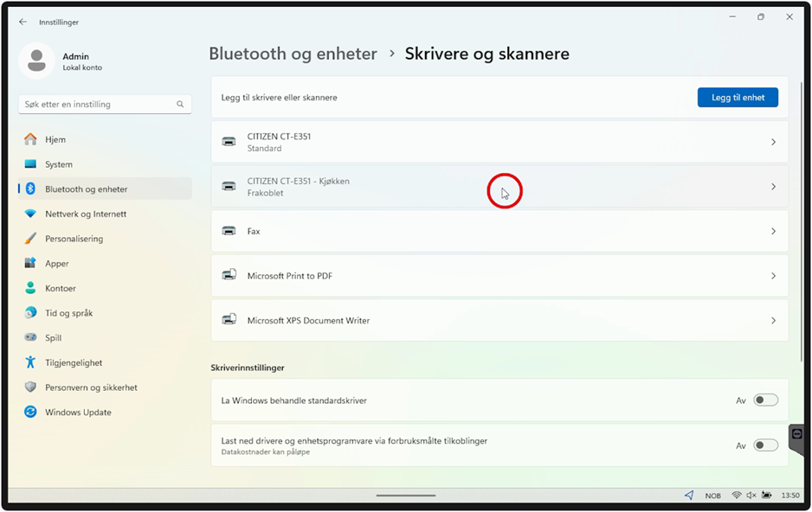Click NOB language indicator in taskbar
This screenshot has height=512, width=812.
712,496
